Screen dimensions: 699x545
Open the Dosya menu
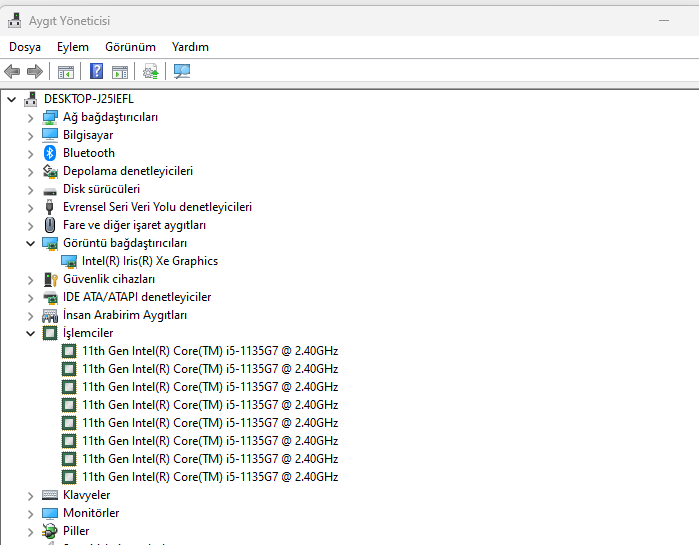(x=25, y=47)
